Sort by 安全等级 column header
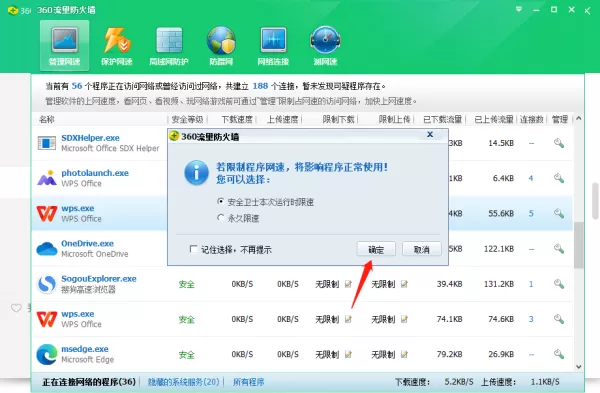The width and height of the screenshot is (600, 393). [187, 119]
